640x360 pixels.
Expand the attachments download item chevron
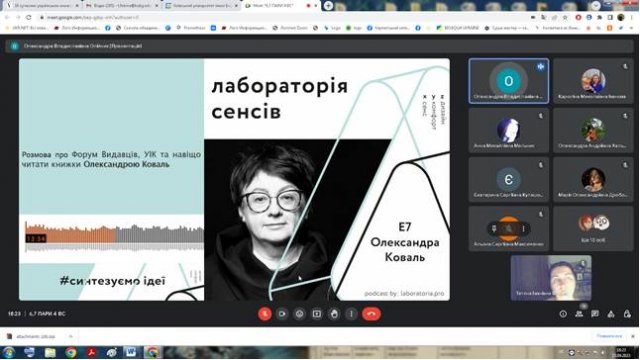[71, 337]
